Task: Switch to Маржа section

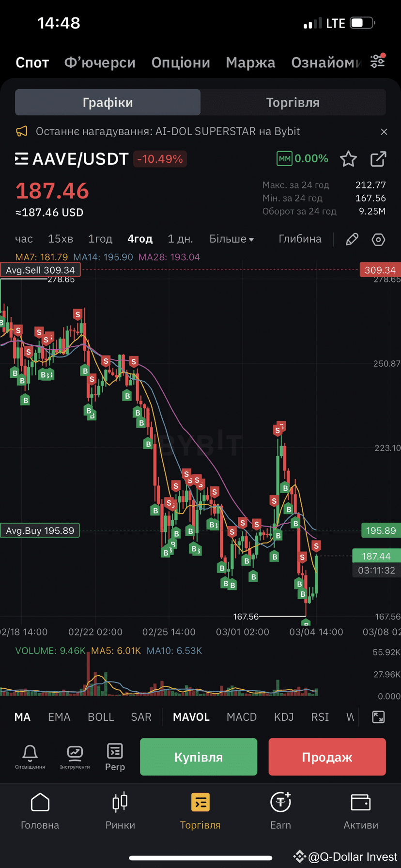Action: (x=250, y=62)
